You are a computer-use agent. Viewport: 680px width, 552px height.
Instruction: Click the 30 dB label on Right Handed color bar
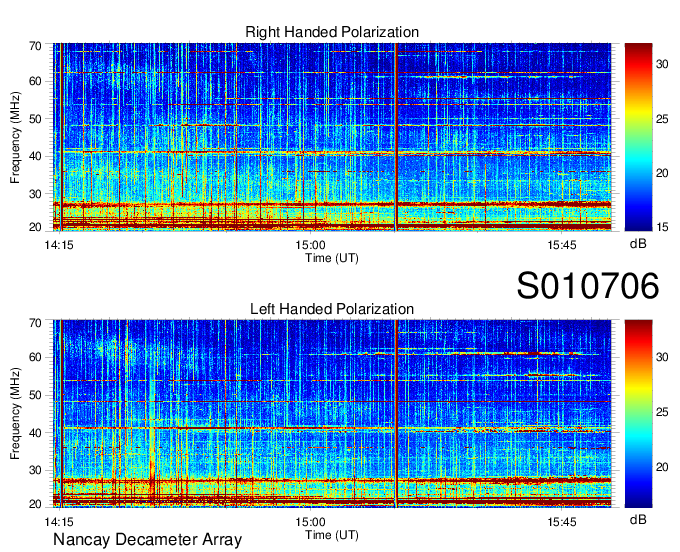point(662,65)
